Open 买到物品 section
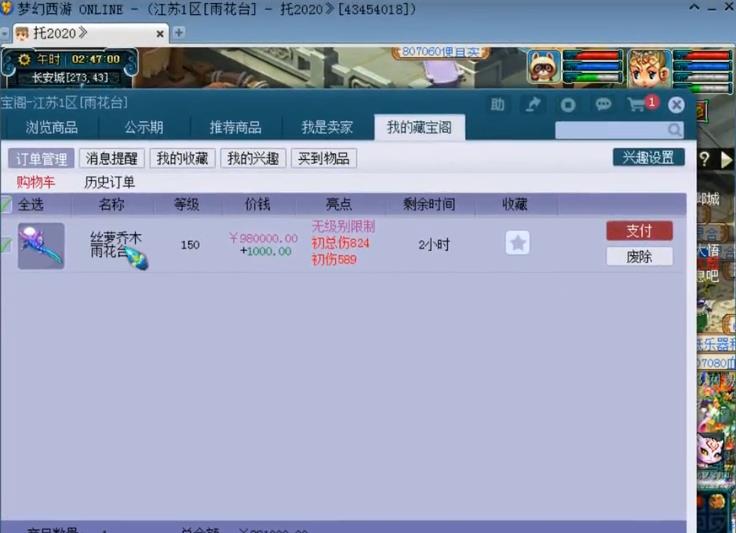The height and width of the screenshot is (533, 736). tap(324, 158)
